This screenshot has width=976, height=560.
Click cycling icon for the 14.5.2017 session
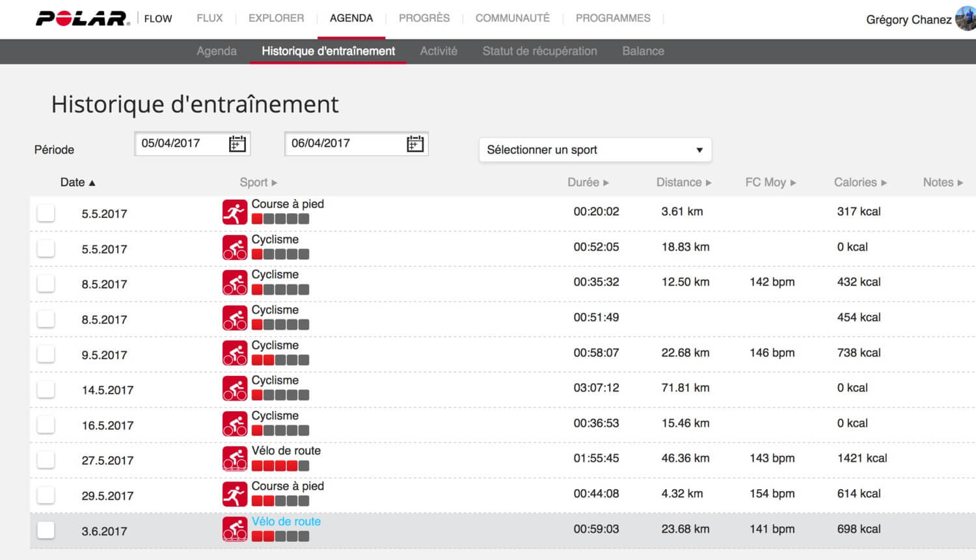235,388
